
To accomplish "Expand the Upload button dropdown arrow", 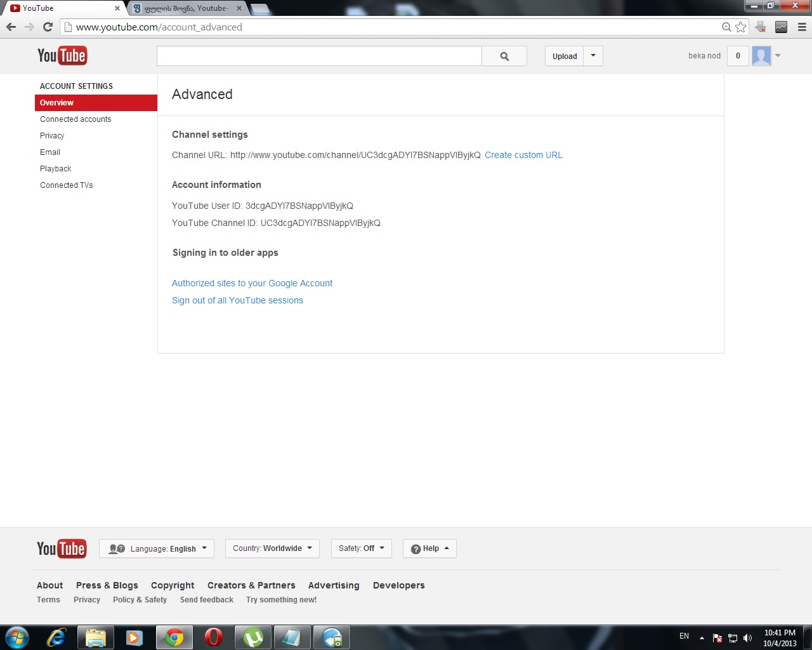I will [x=593, y=56].
